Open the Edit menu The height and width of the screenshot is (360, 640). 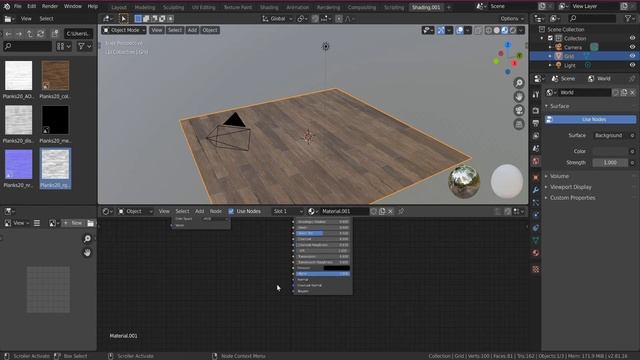[31, 6]
